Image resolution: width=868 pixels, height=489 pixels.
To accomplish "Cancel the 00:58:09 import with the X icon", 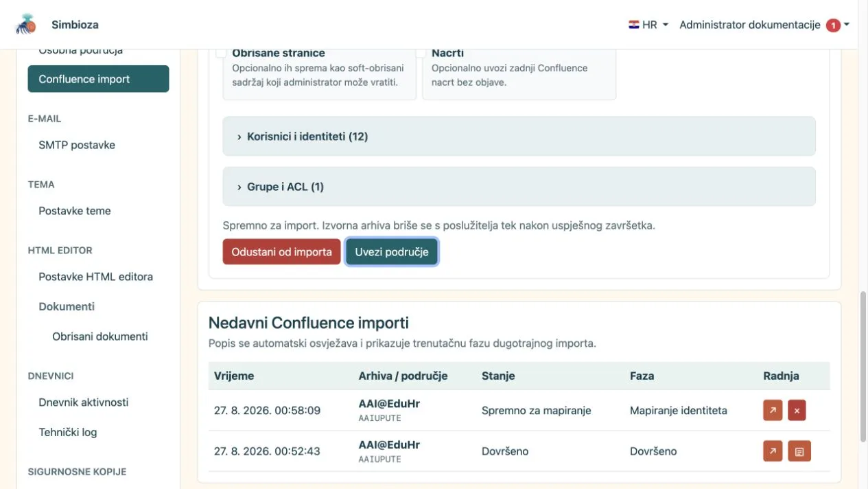I will point(797,411).
